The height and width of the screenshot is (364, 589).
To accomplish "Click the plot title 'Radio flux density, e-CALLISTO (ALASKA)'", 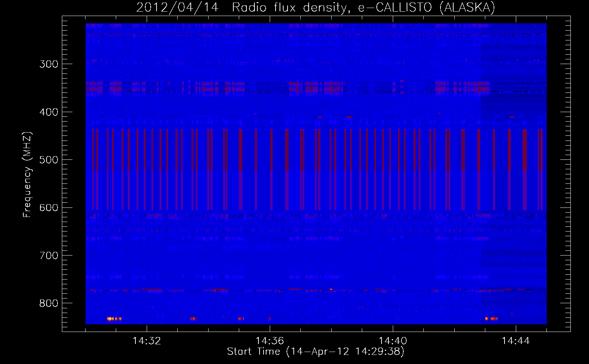I will point(363,7).
